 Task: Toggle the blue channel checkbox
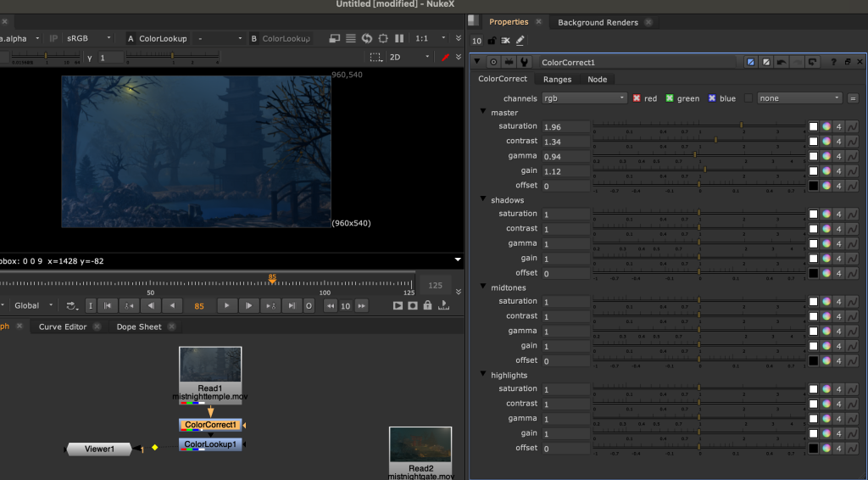[712, 98]
